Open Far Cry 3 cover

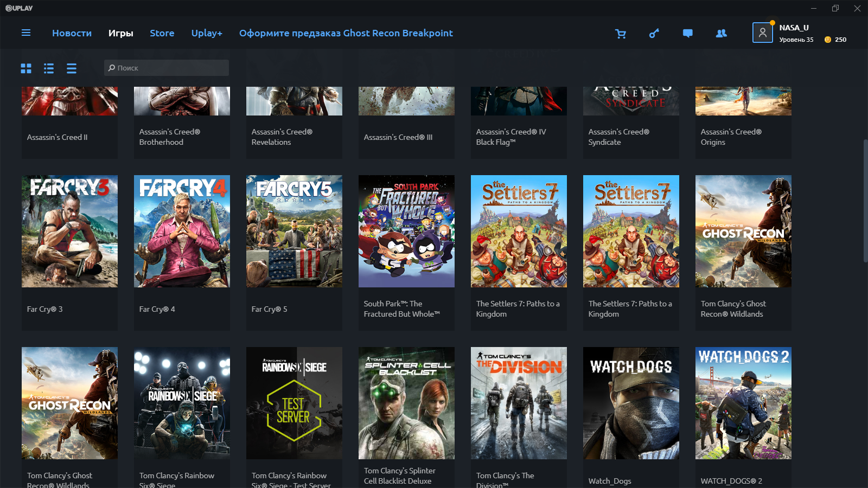(x=69, y=231)
